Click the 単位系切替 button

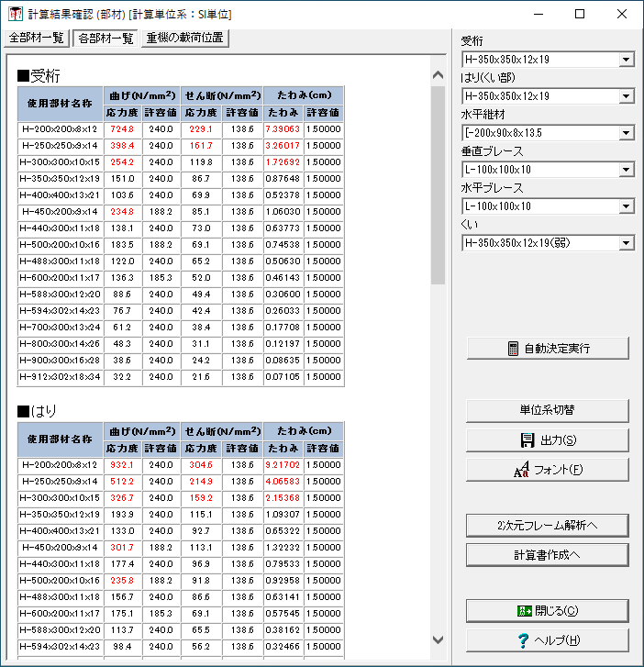click(548, 410)
